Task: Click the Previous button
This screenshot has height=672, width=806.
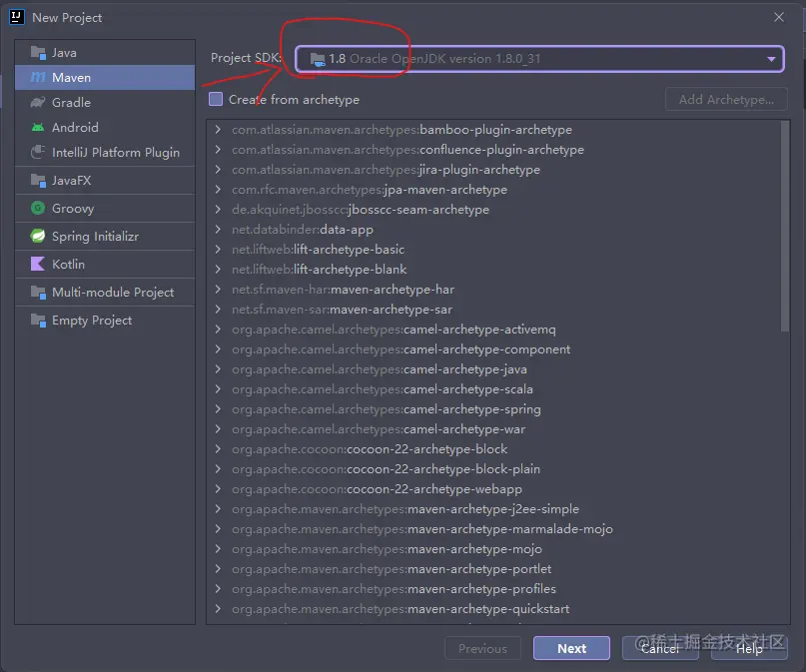Action: pos(482,648)
